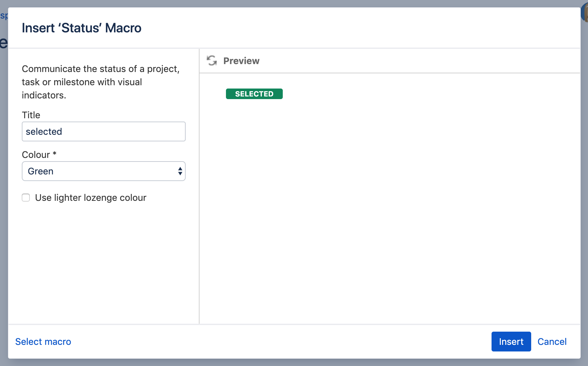This screenshot has height=366, width=588.
Task: Click the empty preview pane area
Action: (x=390, y=205)
